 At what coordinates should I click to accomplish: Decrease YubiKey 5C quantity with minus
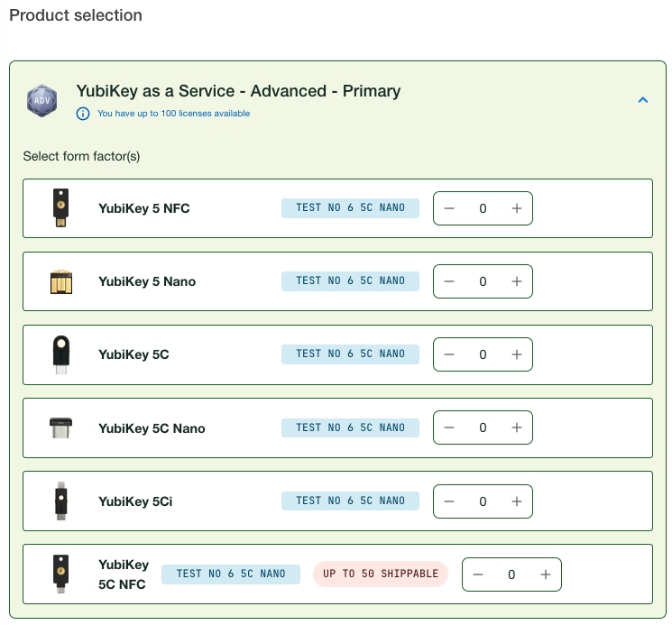449,354
